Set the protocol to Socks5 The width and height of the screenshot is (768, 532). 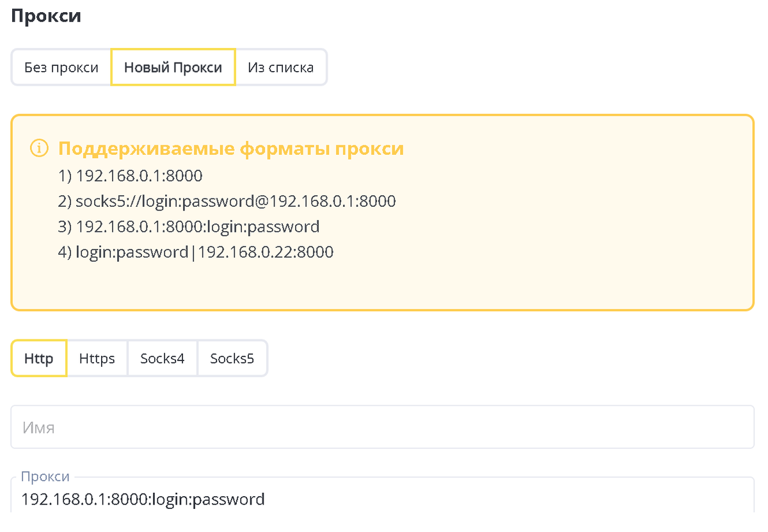pyautogui.click(x=232, y=359)
